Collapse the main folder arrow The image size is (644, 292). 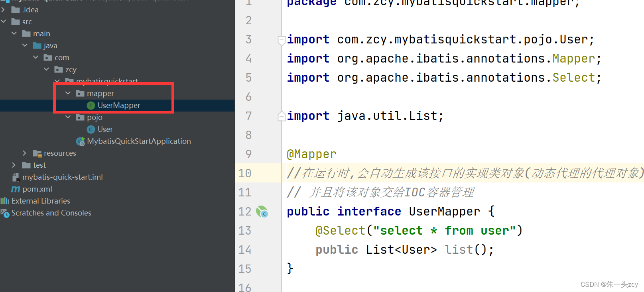(x=14, y=33)
